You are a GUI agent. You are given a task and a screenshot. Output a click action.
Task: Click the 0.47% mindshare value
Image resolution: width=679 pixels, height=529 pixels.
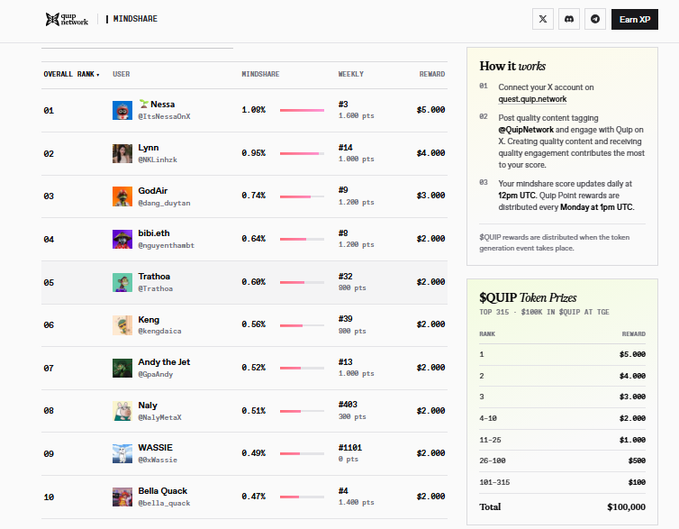253,497
